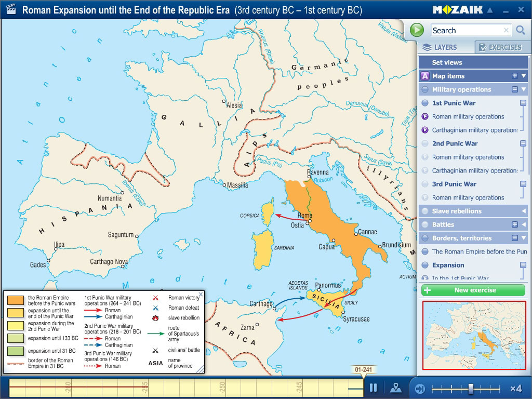532x399 pixels.
Task: Open the Layers tab
Action: point(446,47)
